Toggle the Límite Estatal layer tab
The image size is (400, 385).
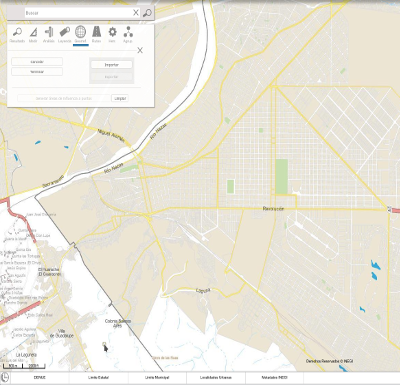pyautogui.click(x=98, y=378)
